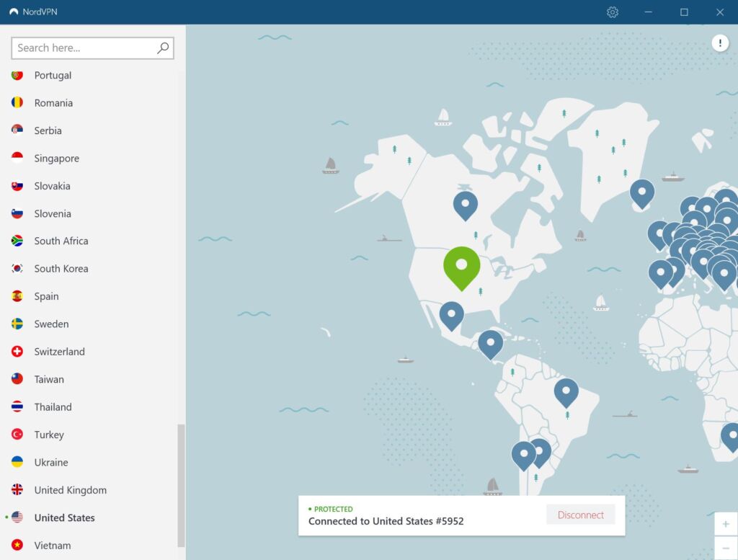Click the South Africa flag icon
This screenshot has width=738, height=560.
click(x=17, y=241)
